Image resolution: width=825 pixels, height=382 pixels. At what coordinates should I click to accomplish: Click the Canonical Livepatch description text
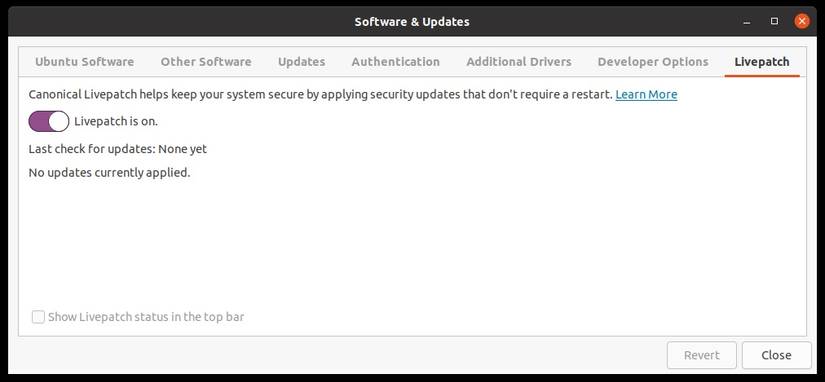pyautogui.click(x=320, y=95)
